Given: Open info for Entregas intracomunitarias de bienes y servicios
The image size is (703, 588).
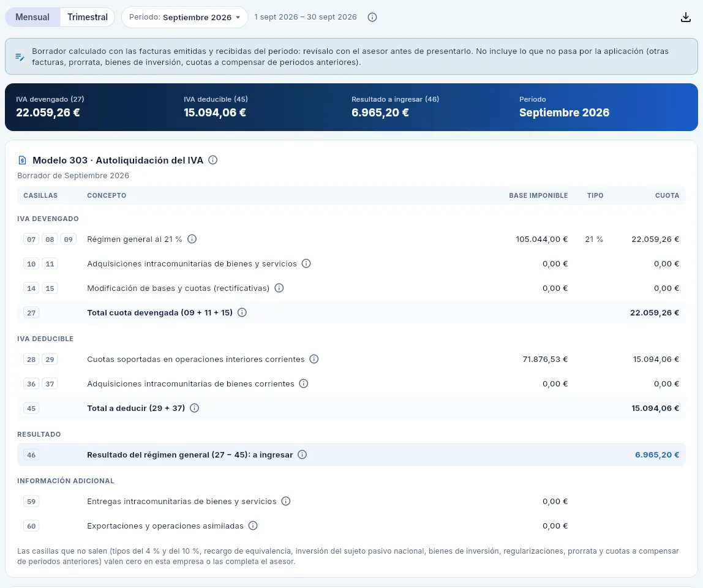Looking at the screenshot, I should click(285, 501).
